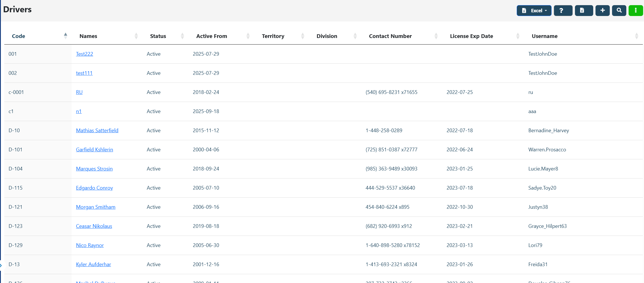Image resolution: width=644 pixels, height=283 pixels.
Task: Sort by License Exp Date column
Action: coord(471,36)
